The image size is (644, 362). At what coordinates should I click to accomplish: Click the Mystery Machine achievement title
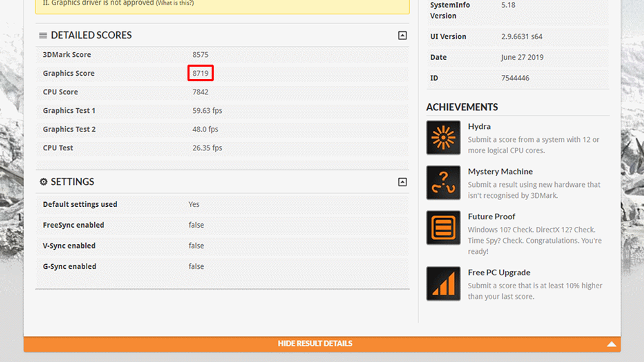click(500, 171)
